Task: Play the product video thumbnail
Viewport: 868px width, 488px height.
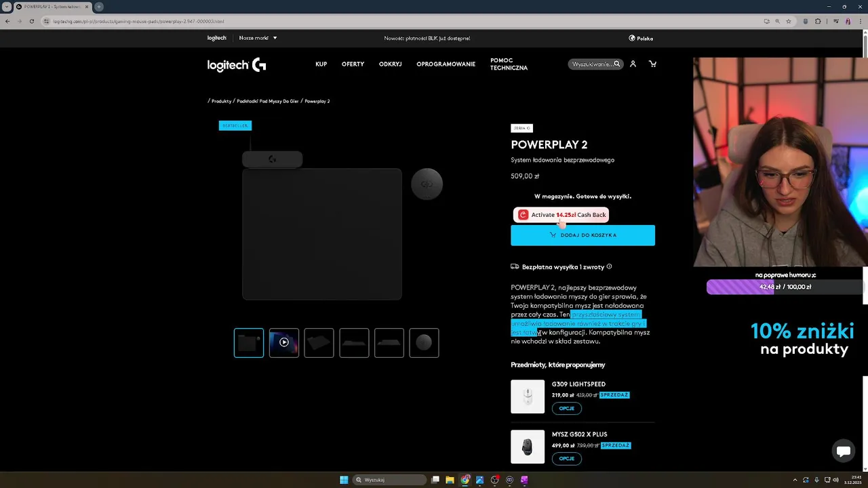Action: tap(284, 343)
